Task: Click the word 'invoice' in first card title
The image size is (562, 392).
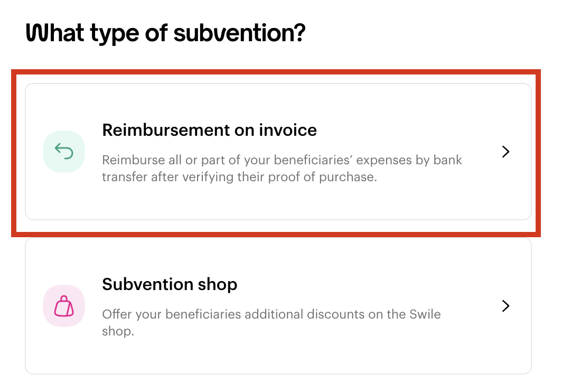Action: coord(288,130)
